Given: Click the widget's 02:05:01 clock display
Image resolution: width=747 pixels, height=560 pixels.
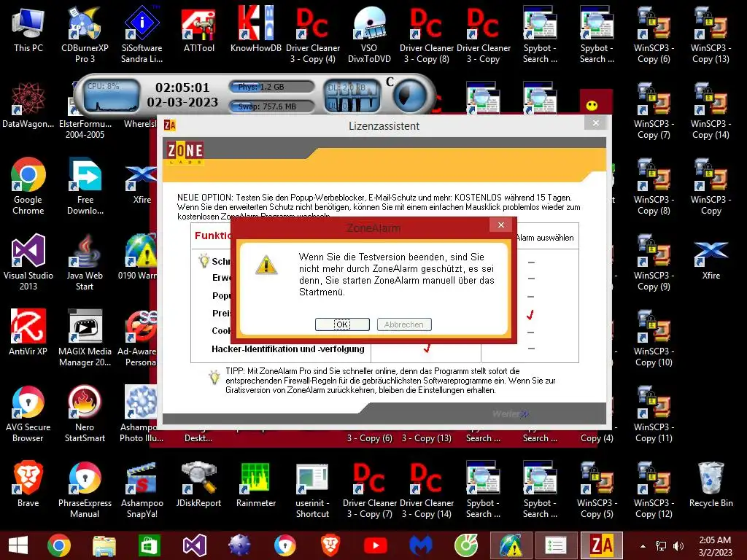Looking at the screenshot, I should pyautogui.click(x=182, y=87).
